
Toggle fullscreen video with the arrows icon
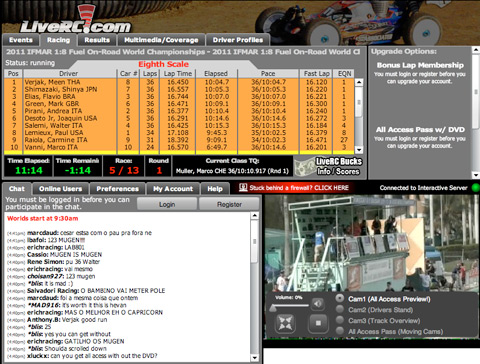[x=286, y=323]
